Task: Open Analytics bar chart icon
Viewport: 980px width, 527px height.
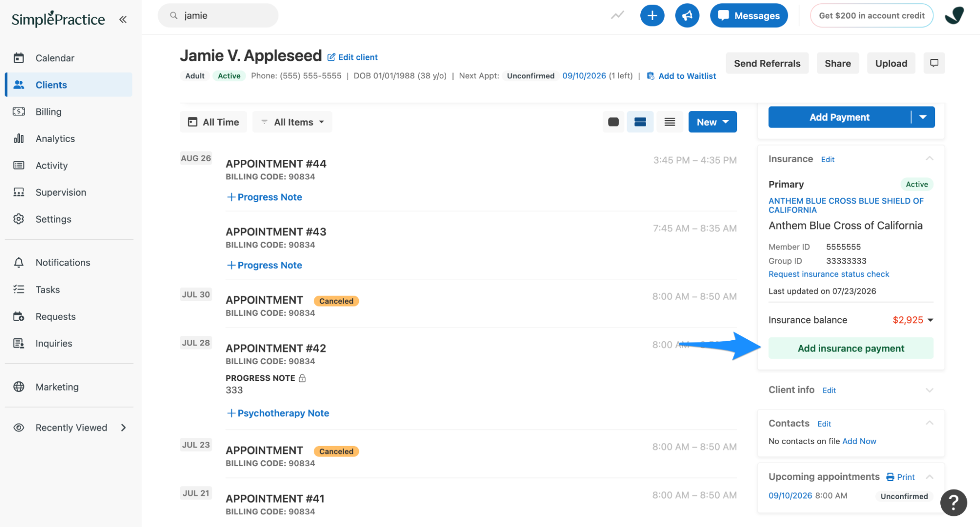Action: (19, 139)
